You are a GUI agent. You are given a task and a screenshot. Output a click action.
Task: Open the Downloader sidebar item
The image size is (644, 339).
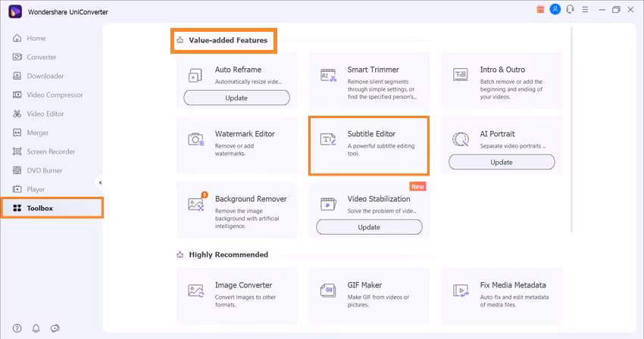click(x=45, y=76)
